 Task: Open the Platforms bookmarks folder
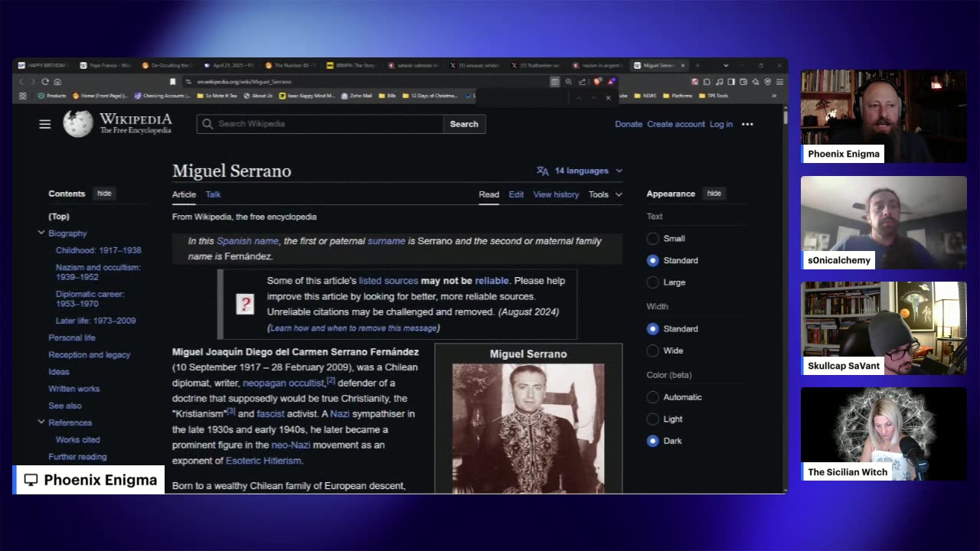[677, 96]
